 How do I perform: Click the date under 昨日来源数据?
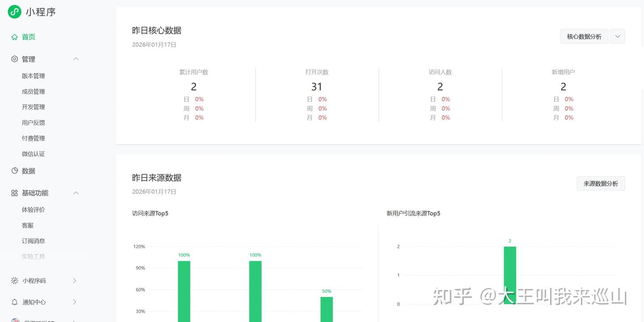pyautogui.click(x=154, y=192)
